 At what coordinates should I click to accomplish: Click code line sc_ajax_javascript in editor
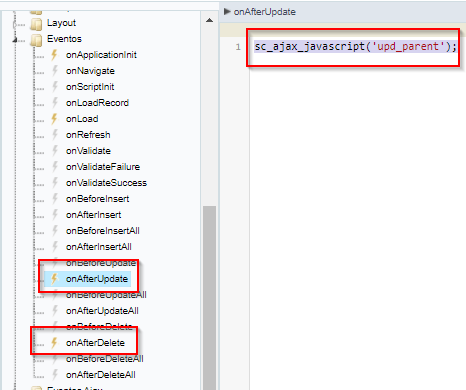[x=355, y=46]
